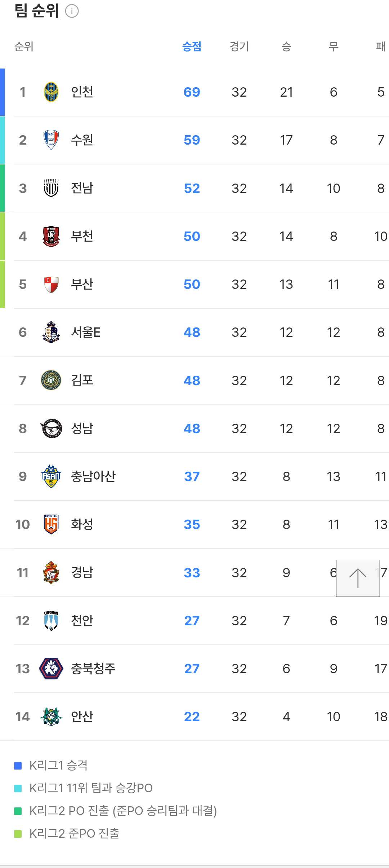This screenshot has width=389, height=868.
Task: Open the 안산 team name link
Action: click(82, 717)
